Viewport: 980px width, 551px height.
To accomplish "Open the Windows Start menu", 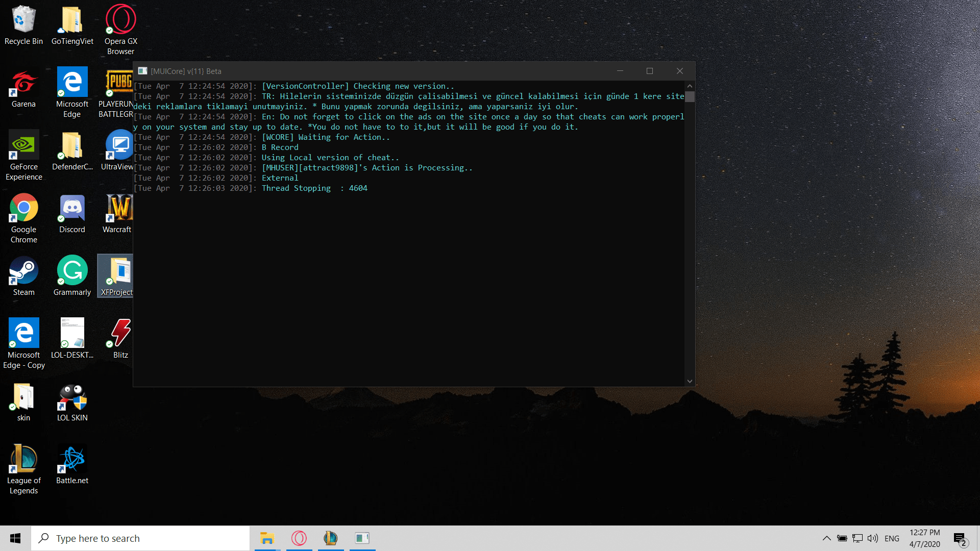I will tap(15, 538).
